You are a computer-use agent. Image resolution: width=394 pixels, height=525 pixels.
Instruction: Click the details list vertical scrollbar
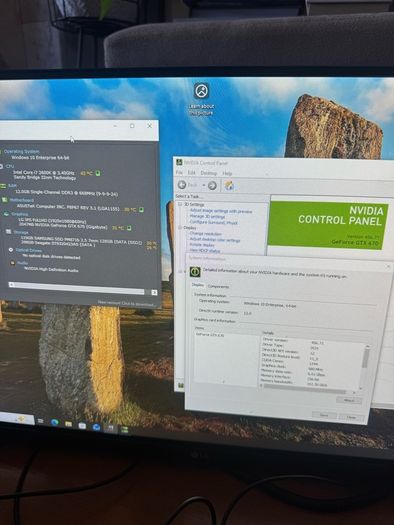pos(366,367)
